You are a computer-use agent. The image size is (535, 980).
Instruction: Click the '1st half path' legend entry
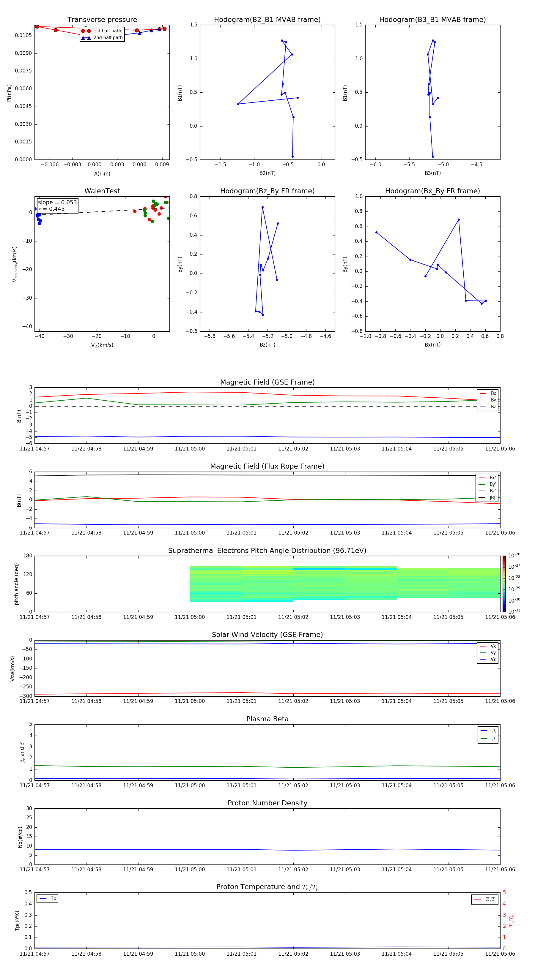(102, 31)
